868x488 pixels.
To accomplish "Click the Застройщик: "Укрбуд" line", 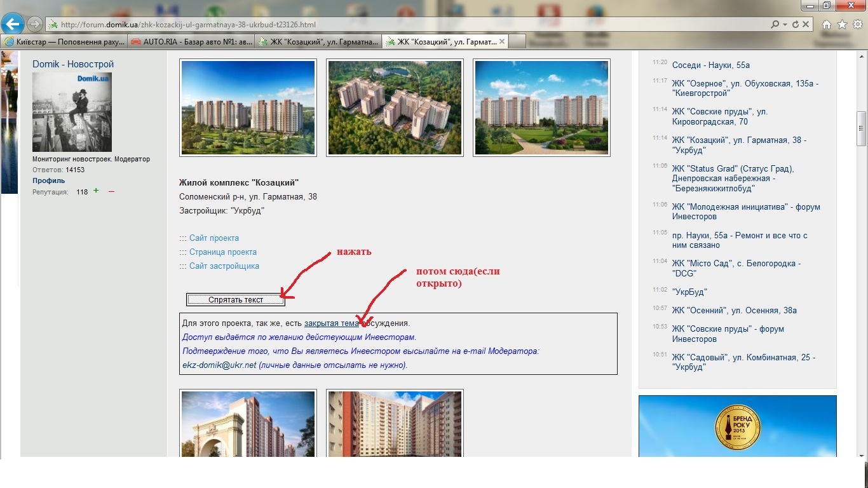I will pos(222,211).
